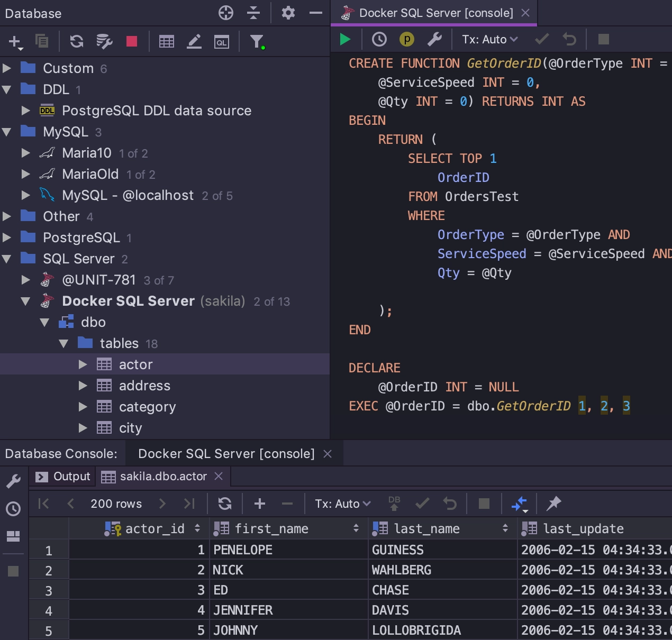
Task: Click the wrench icon in console left sidebar
Action: tap(13, 481)
